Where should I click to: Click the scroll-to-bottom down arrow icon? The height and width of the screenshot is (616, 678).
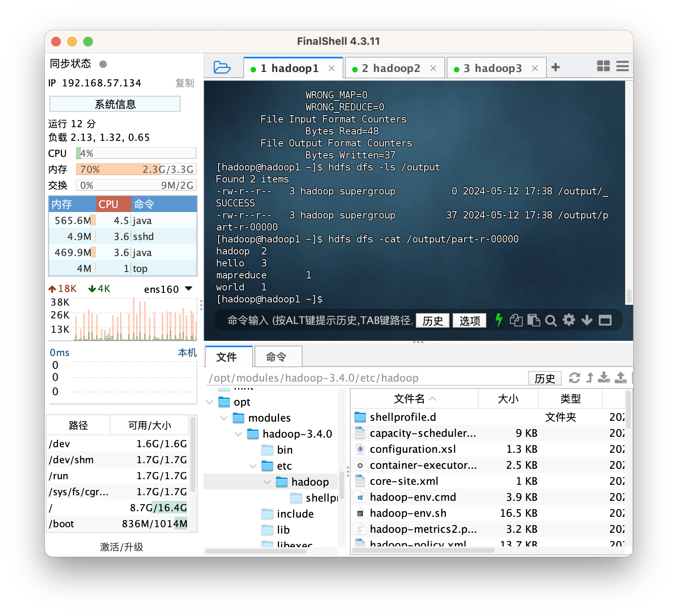587,320
